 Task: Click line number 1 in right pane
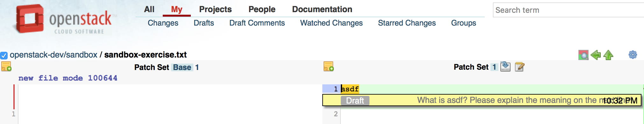(336, 89)
